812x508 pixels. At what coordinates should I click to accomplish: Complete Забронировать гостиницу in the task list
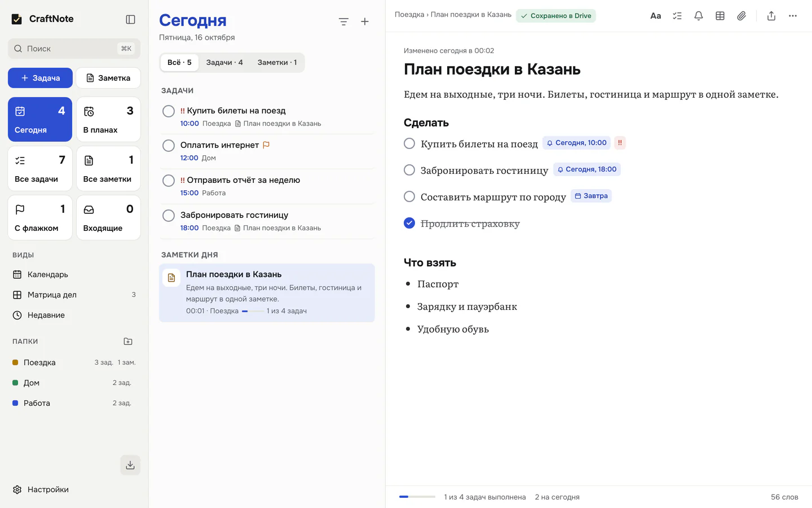[169, 216]
